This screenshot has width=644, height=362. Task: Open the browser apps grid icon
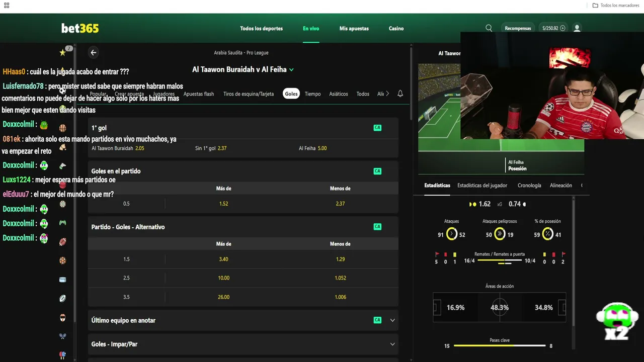(7, 6)
